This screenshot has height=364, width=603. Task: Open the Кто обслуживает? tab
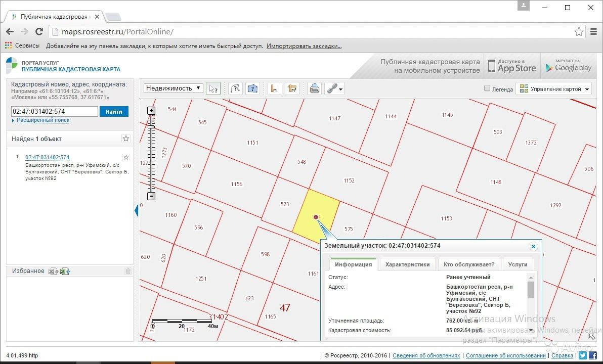pyautogui.click(x=468, y=264)
